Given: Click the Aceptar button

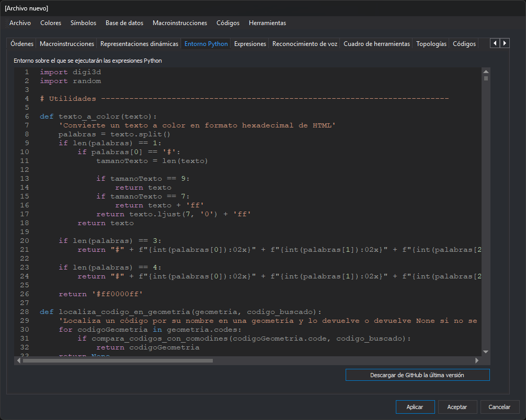Looking at the screenshot, I should pyautogui.click(x=457, y=407).
